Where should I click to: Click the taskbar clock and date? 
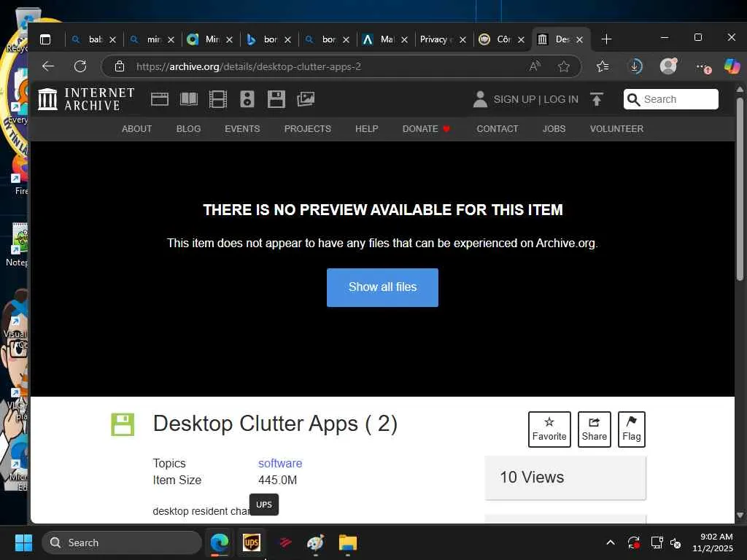coord(713,542)
